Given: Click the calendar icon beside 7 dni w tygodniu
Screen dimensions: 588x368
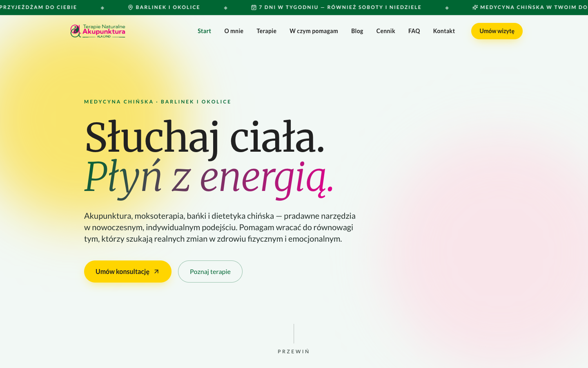Looking at the screenshot, I should (254, 7).
